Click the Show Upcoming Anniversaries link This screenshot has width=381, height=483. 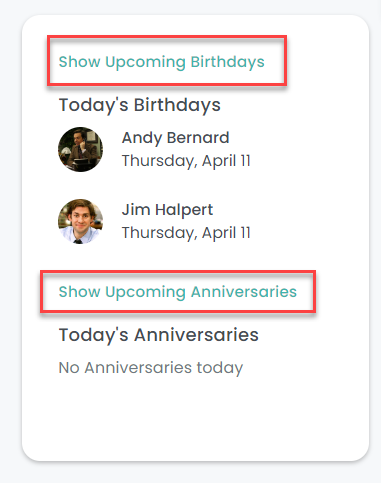click(178, 292)
